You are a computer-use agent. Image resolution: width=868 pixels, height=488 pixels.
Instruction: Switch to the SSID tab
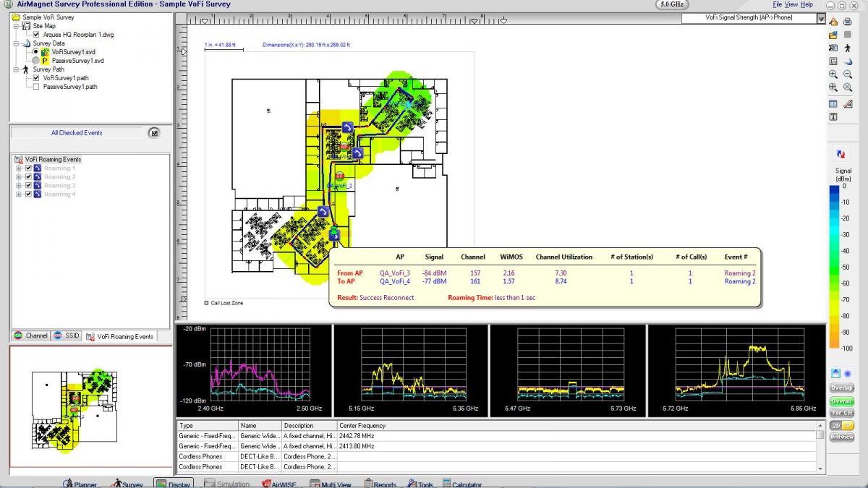coord(67,336)
